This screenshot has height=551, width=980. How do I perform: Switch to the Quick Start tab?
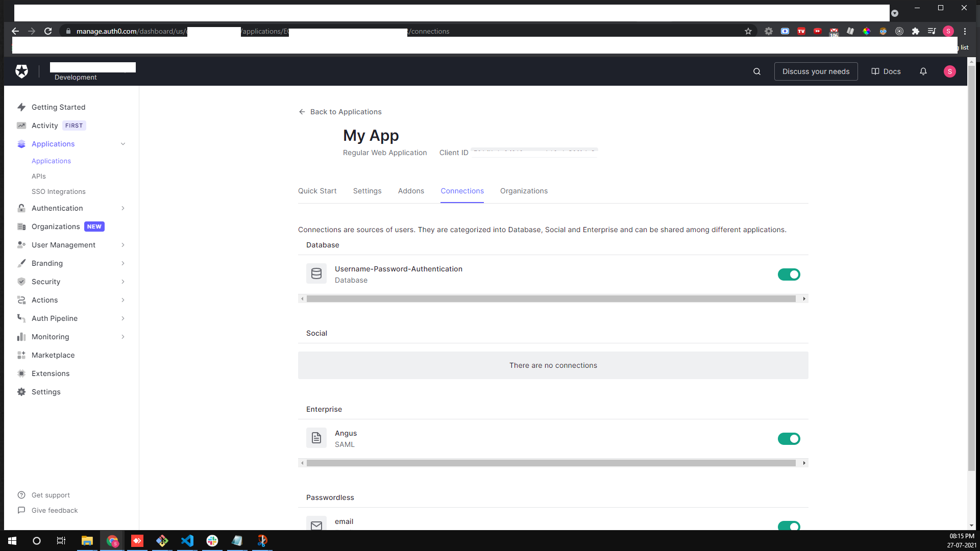[317, 191]
